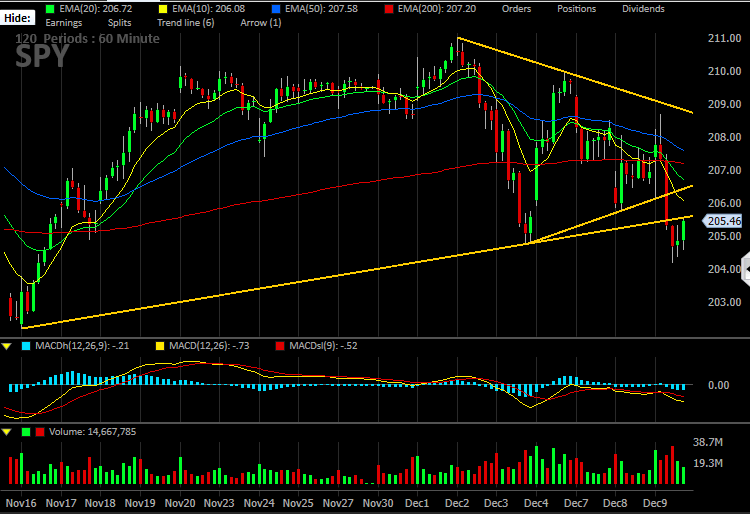750x514 pixels.
Task: Hide Trend line (6) drawings
Action: pyautogui.click(x=186, y=22)
